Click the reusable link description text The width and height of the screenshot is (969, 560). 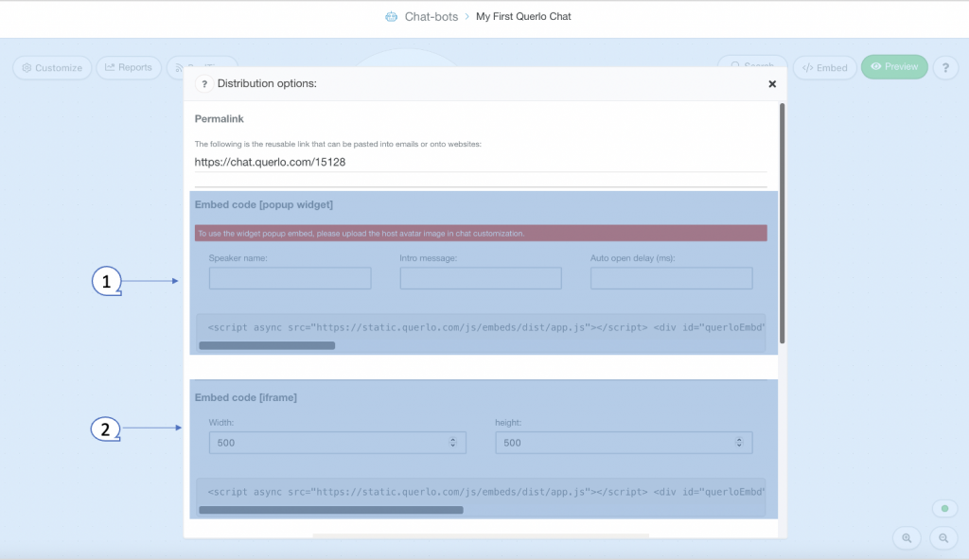338,144
